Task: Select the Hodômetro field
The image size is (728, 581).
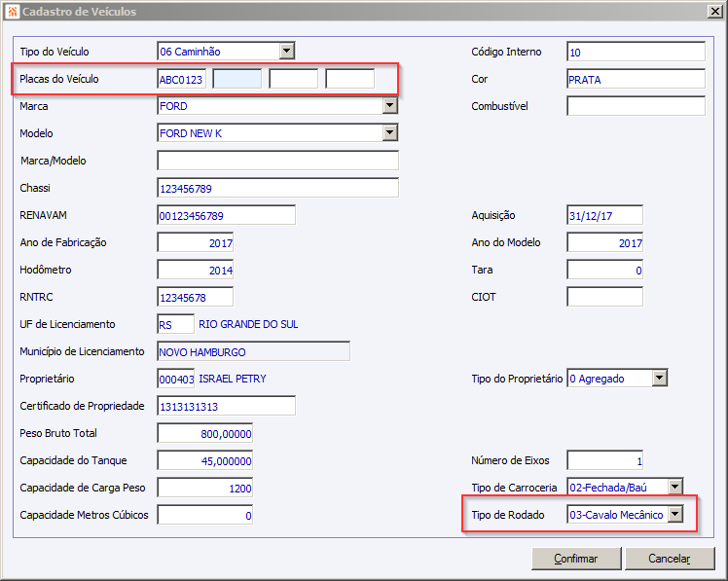Action: pos(195,270)
